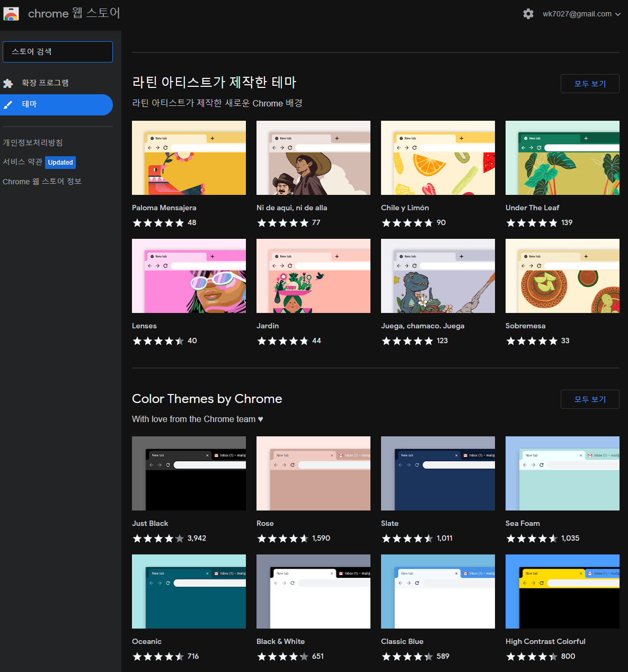Click star rating of Just Black
The height and width of the screenshot is (672, 628).
[x=158, y=539]
